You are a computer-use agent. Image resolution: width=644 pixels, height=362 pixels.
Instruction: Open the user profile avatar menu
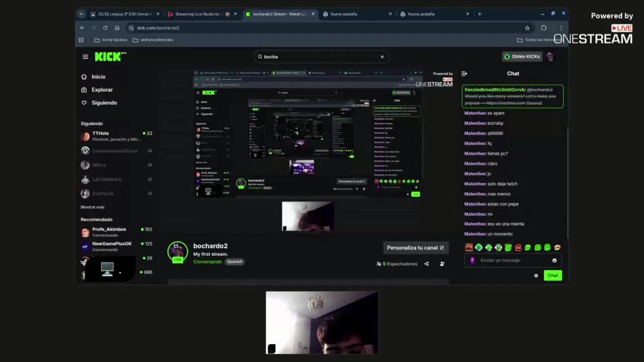550,57
